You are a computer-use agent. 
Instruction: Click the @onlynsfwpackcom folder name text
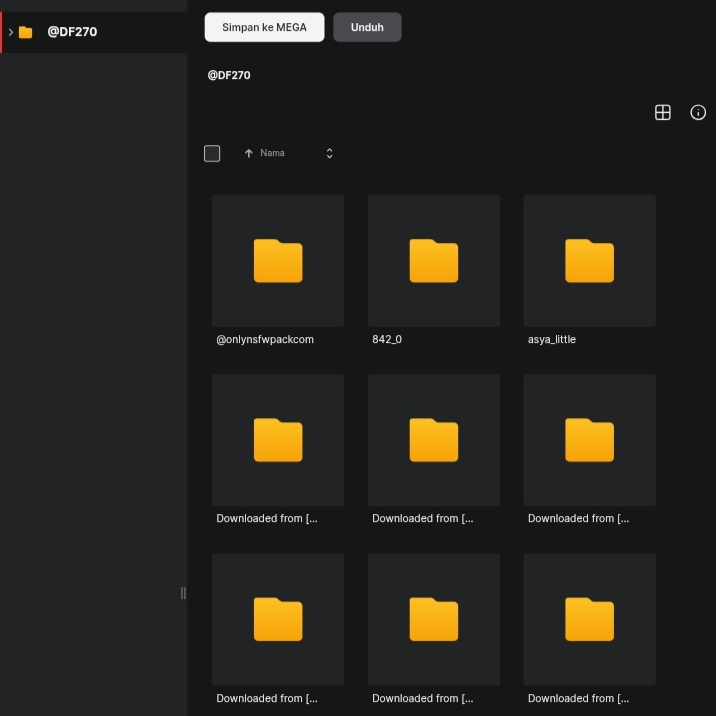(265, 339)
